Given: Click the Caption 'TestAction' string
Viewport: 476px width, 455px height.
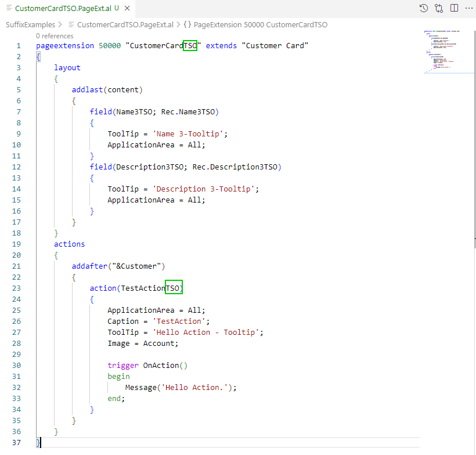Looking at the screenshot, I should coord(179,322).
